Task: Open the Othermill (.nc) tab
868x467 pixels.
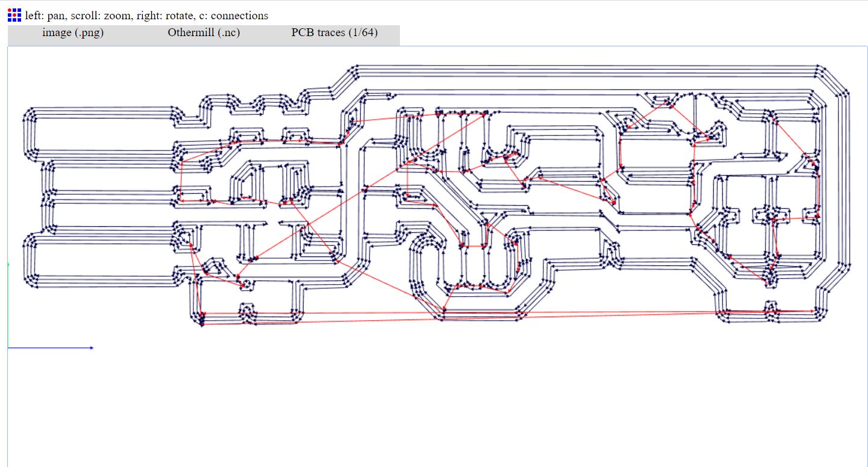Action: click(x=204, y=33)
